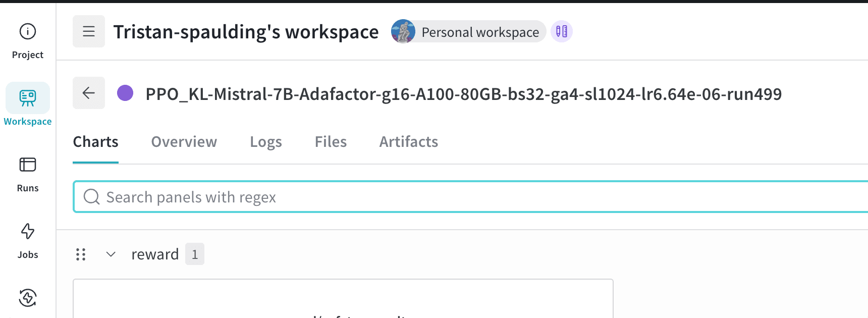The height and width of the screenshot is (318, 868).
Task: Open the Logs tab of the run
Action: pyautogui.click(x=266, y=142)
